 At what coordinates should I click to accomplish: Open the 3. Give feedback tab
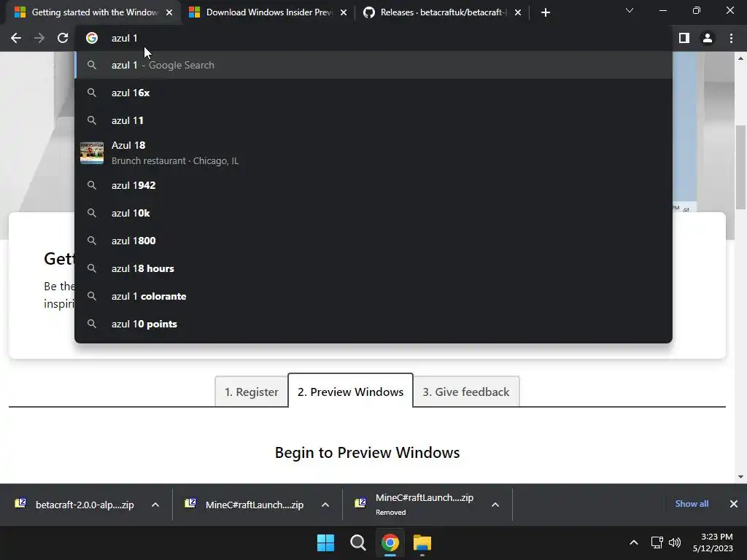466,392
